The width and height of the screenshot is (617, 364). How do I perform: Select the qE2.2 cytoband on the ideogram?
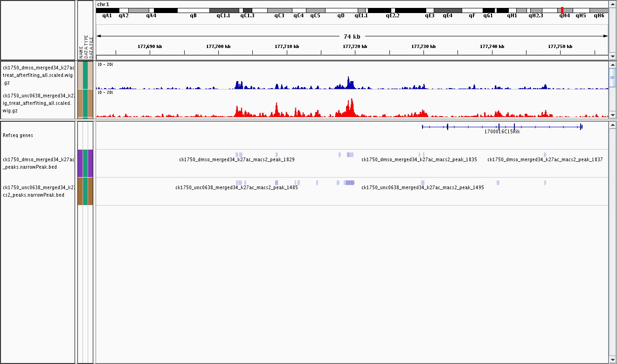[392, 10]
